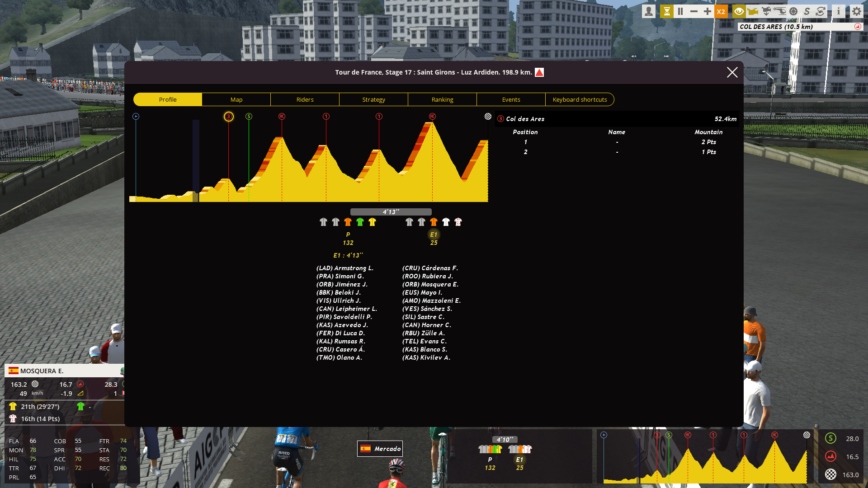The image size is (868, 488).
Task: Switch to the Map tab
Action: (x=236, y=99)
